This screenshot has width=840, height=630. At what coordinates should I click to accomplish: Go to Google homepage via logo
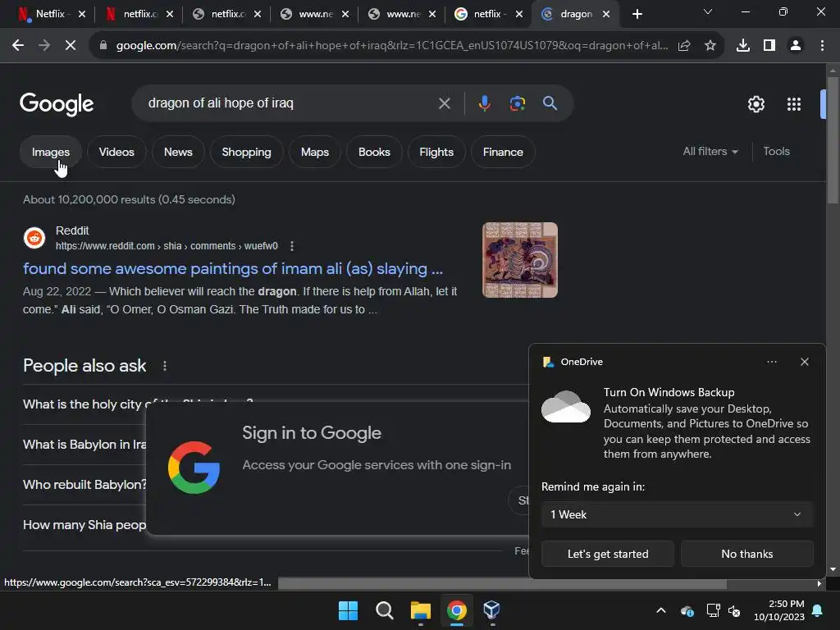click(x=57, y=104)
